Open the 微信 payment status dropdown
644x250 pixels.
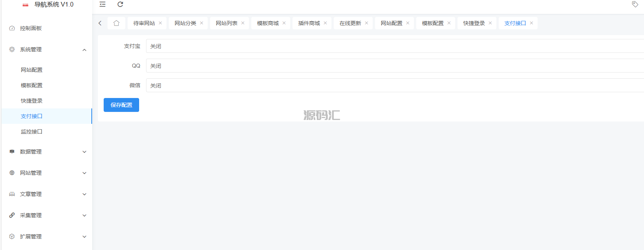pyautogui.click(x=395, y=85)
